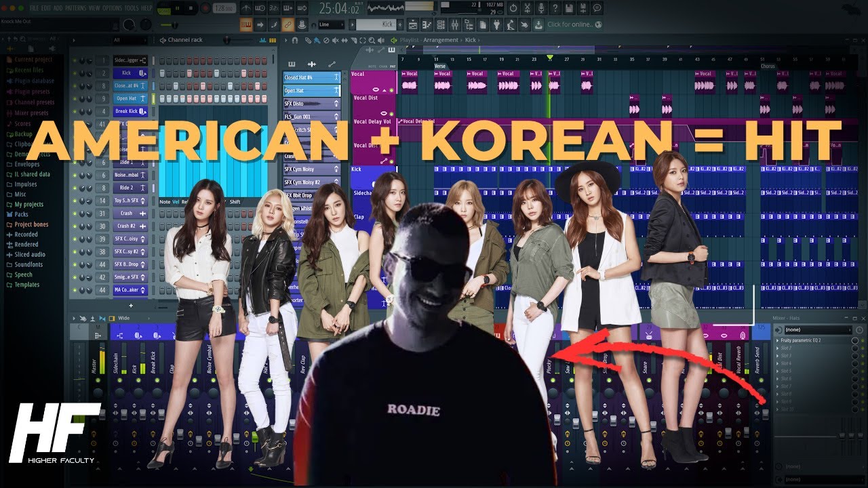This screenshot has width=868, height=488.
Task: Select the playlist delete tool
Action: tap(326, 40)
